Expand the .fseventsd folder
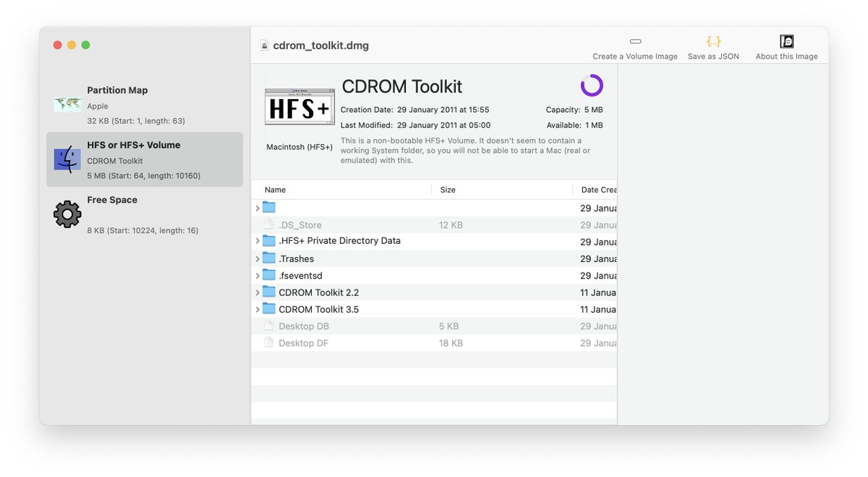Screen dimensions: 868x477 pyautogui.click(x=258, y=276)
